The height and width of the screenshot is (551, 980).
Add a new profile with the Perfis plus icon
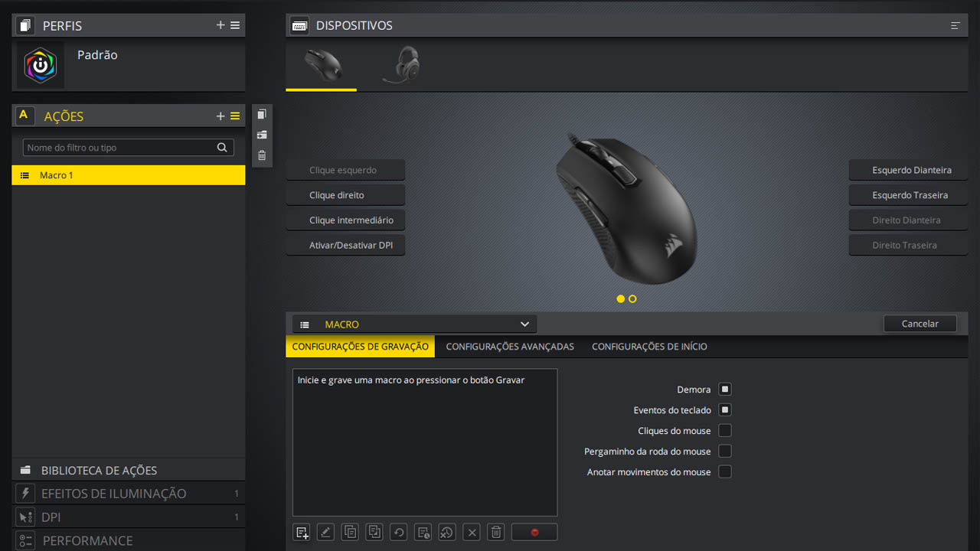tap(220, 25)
